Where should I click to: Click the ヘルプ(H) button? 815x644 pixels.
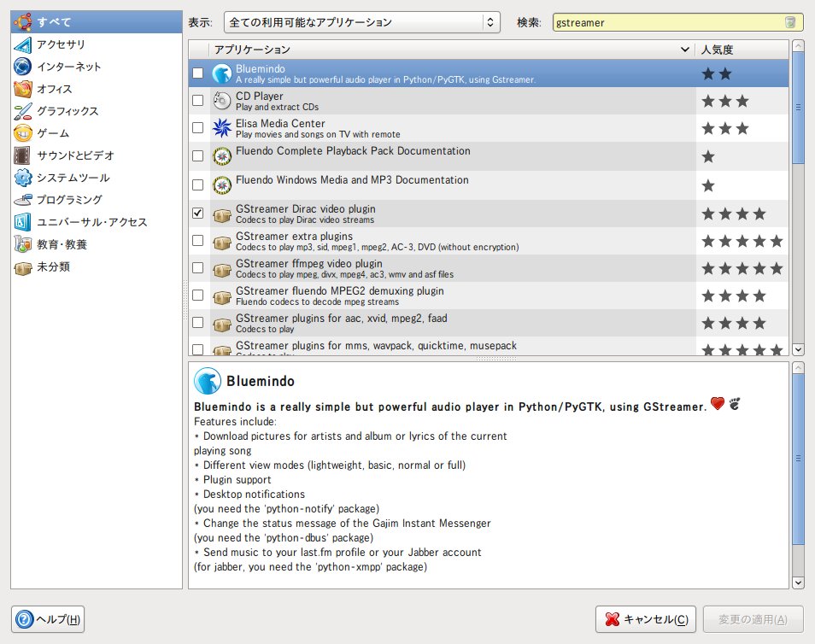click(x=48, y=619)
